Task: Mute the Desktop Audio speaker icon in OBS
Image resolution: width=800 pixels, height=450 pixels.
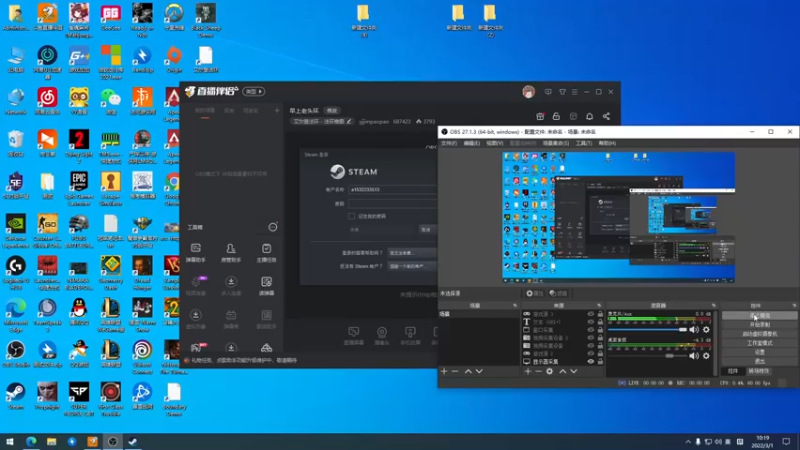Action: tap(694, 356)
